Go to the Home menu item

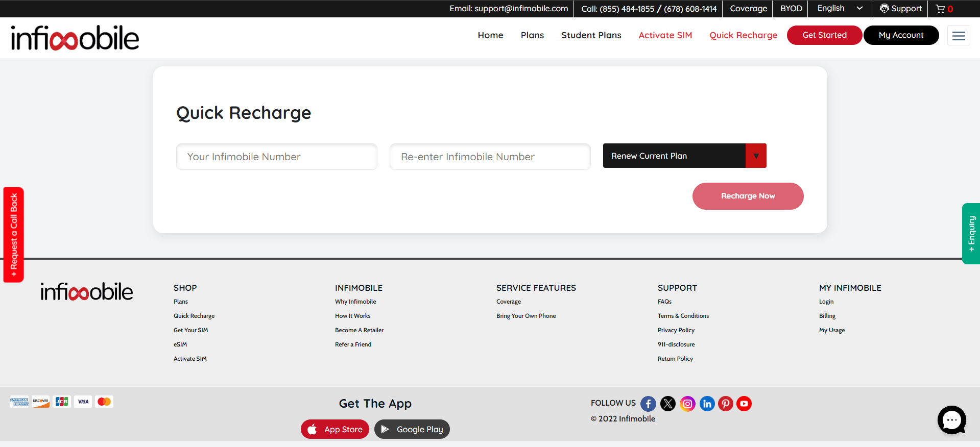(x=491, y=35)
